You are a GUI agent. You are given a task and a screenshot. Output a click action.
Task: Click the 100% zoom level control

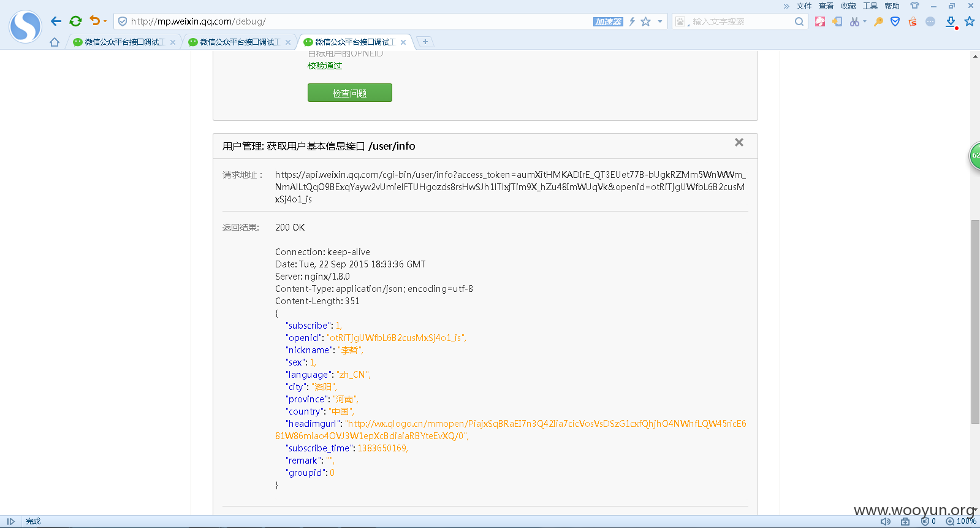coord(961,521)
